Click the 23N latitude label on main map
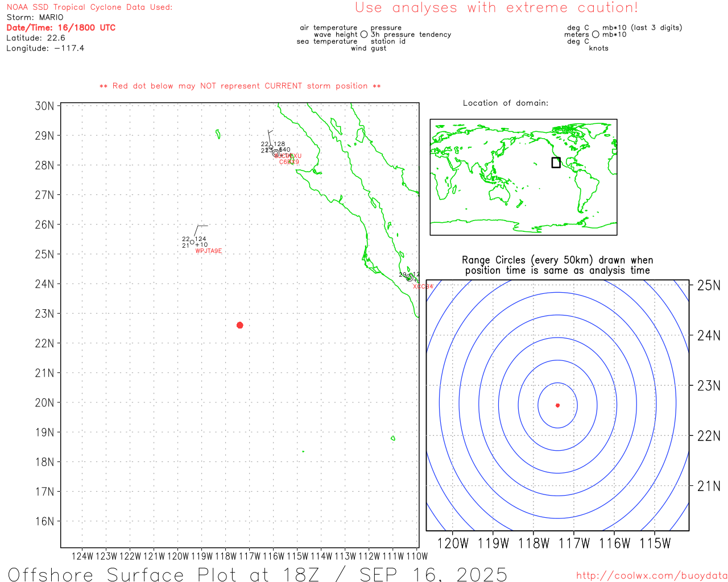Image resolution: width=728 pixels, height=582 pixels. [44, 314]
